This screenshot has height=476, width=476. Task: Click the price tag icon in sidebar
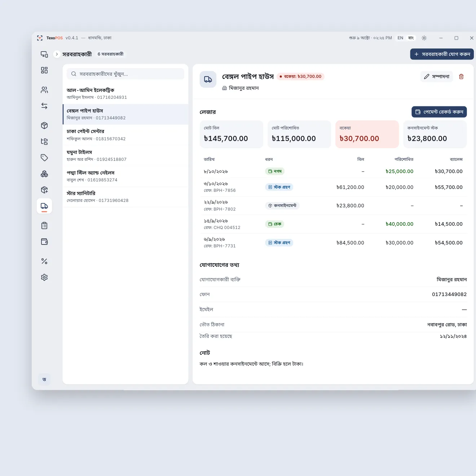44,158
